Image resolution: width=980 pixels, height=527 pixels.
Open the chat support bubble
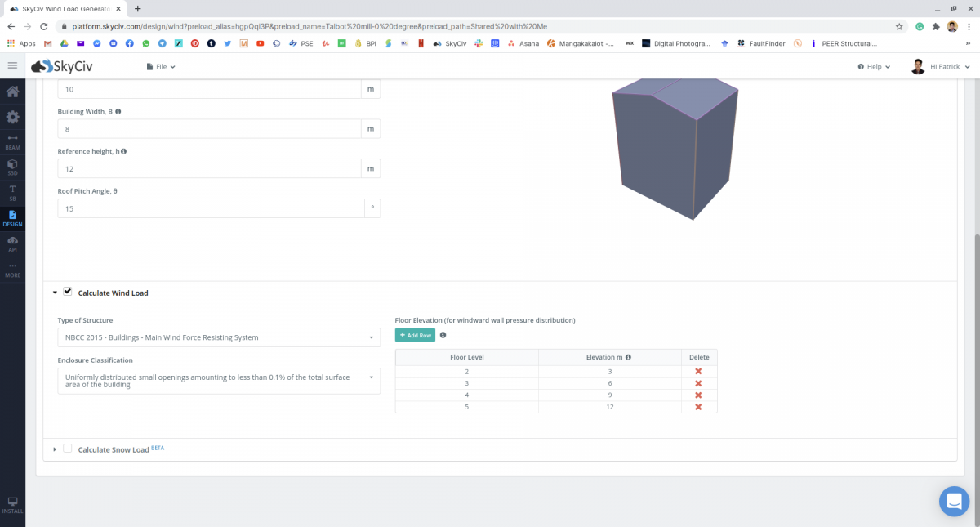pos(953,501)
